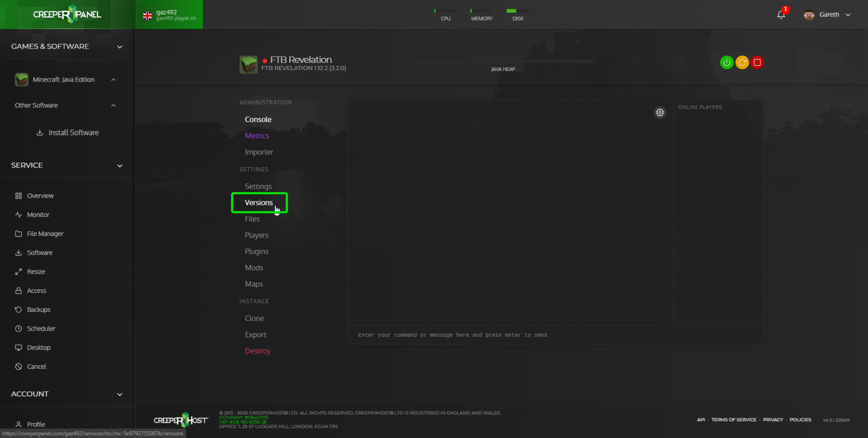This screenshot has height=438, width=868.
Task: Click the Install Software download icon
Action: pyautogui.click(x=40, y=133)
